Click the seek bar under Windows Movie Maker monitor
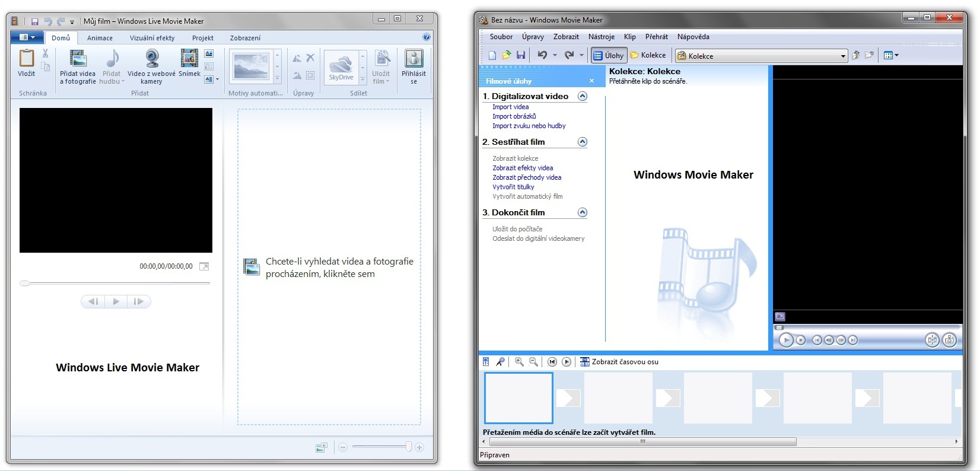The image size is (980, 471). (867, 327)
